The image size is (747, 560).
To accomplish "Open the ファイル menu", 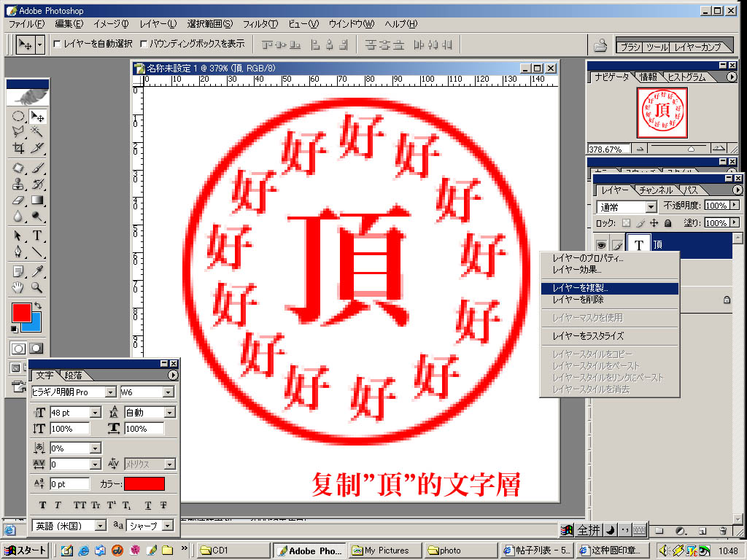I will coord(27,24).
